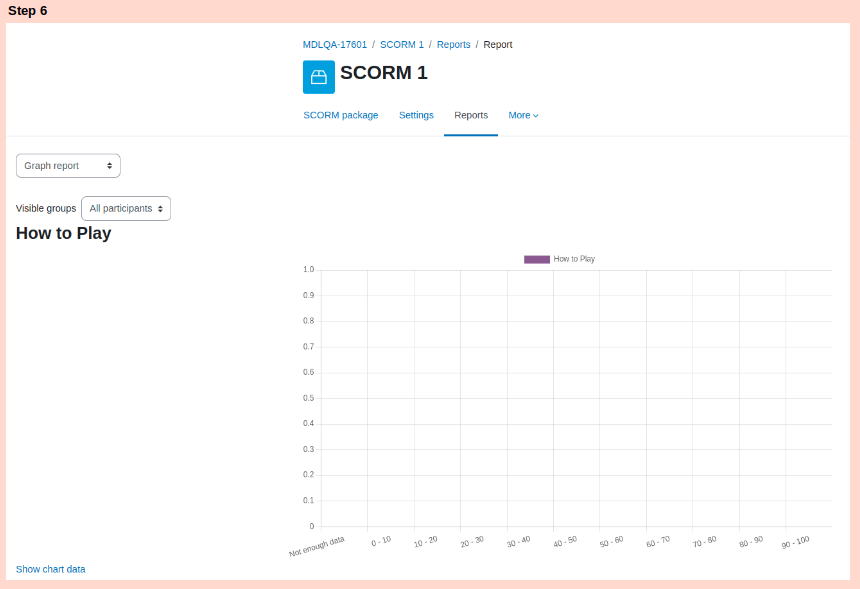
Task: Click the 'Not enough data' axis label
Action: click(x=317, y=547)
